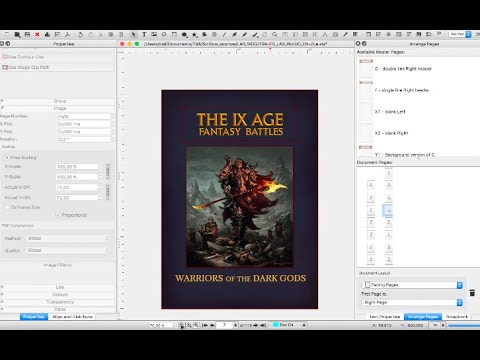The image size is (480, 360).
Task: Close the document using the red X icon
Action: click(37, 34)
